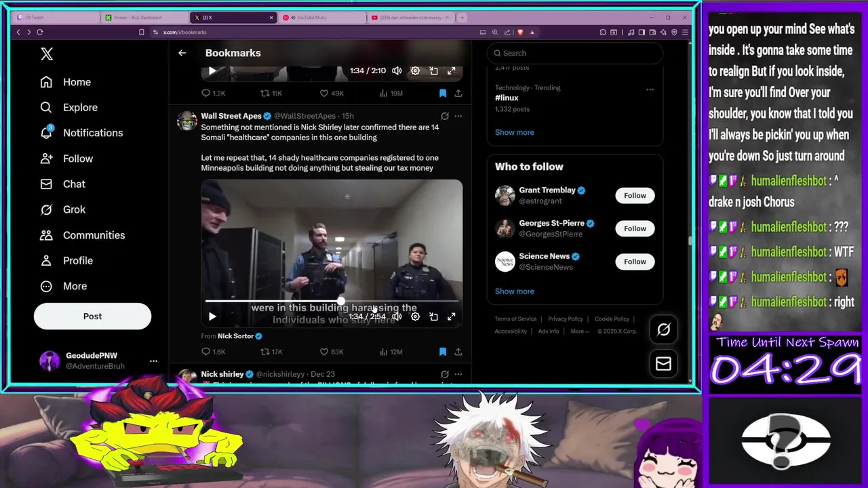Repost the post showing 11K reposts

pos(271,94)
